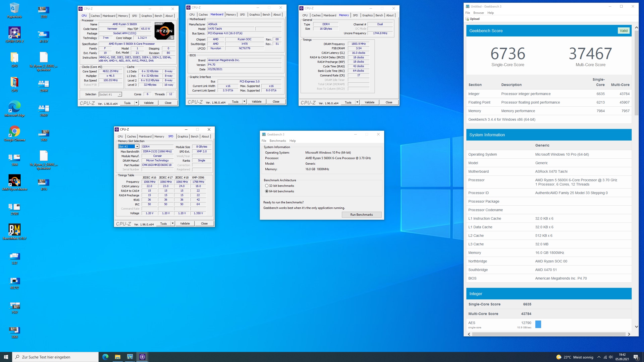Open the weather widget in taskbar
Image resolution: width=644 pixels, height=362 pixels.
(x=575, y=357)
